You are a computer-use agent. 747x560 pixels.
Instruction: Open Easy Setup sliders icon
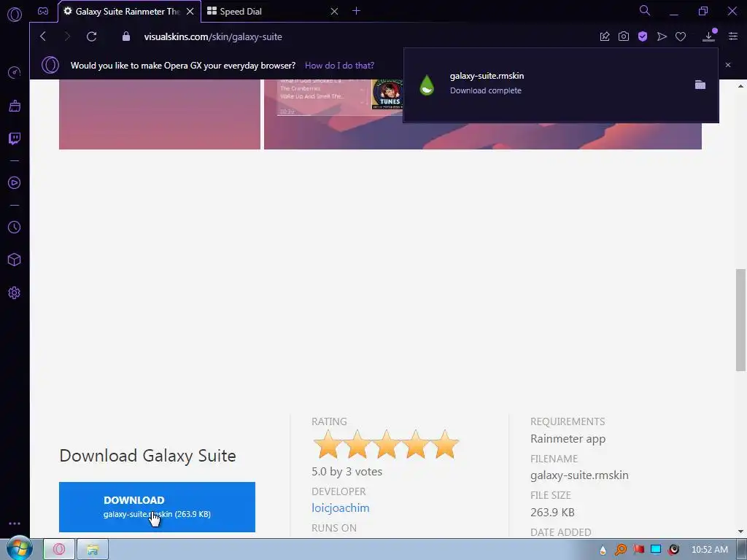(733, 36)
